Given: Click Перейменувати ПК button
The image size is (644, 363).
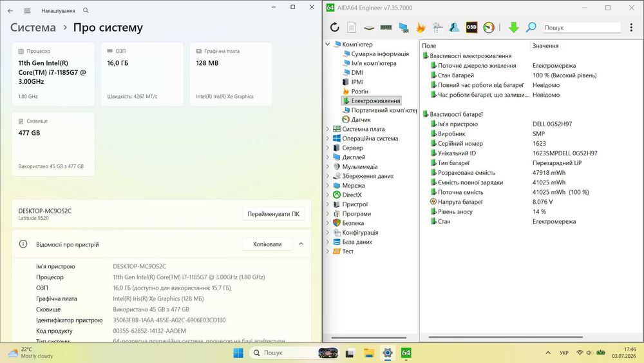Looking at the screenshot, I should (273, 214).
